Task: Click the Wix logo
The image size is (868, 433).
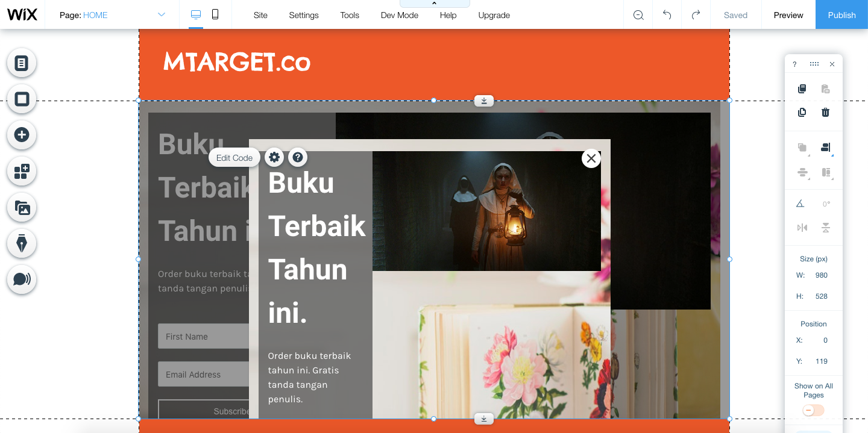Action: tap(22, 15)
